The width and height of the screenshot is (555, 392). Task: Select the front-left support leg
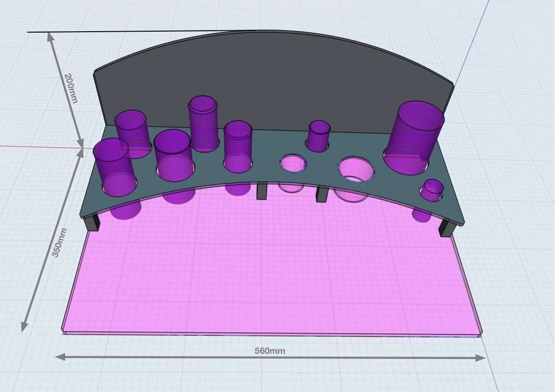coord(92,223)
